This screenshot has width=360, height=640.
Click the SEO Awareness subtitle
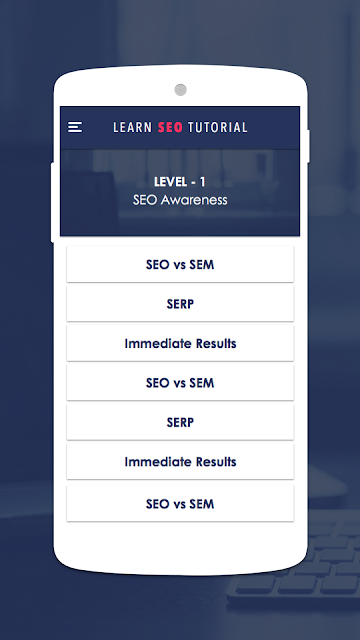[180, 200]
